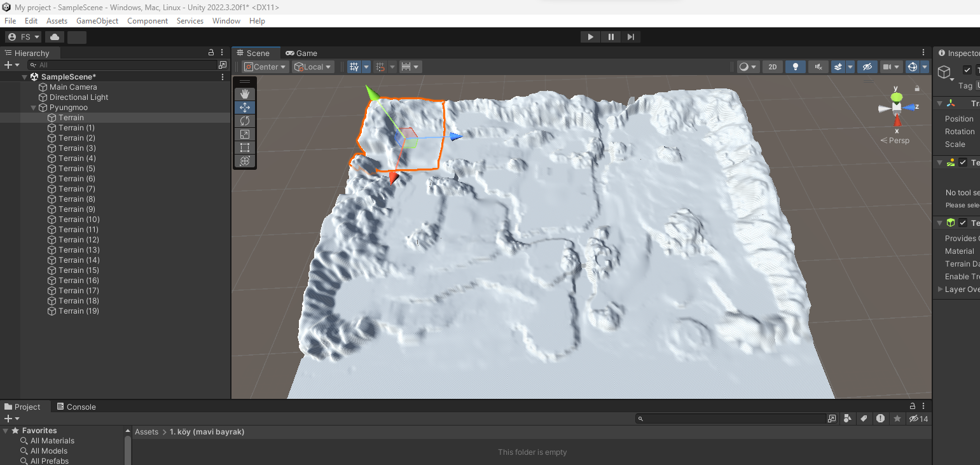Unmute scene audio
980x465 pixels.
pos(818,67)
